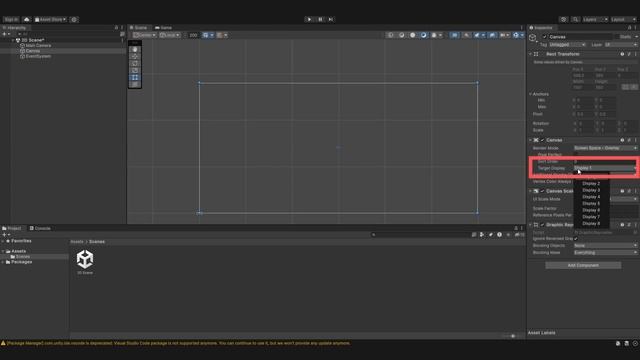
Task: Click the Target Display dropdown showing Display 1
Action: pos(605,168)
